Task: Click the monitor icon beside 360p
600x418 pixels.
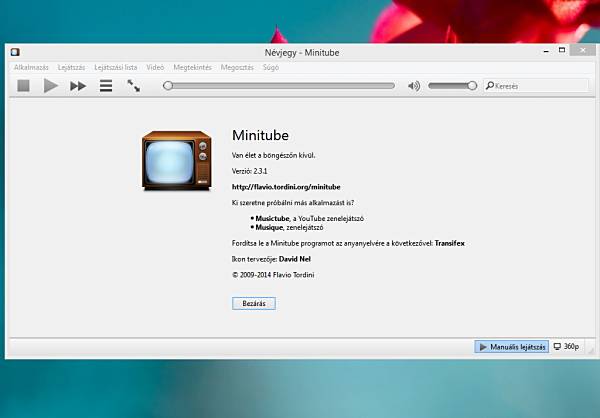Action: (x=558, y=346)
